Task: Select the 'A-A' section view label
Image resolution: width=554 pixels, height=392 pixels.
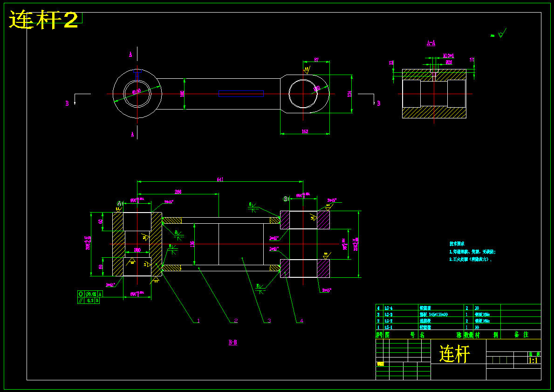Action: click(x=431, y=43)
